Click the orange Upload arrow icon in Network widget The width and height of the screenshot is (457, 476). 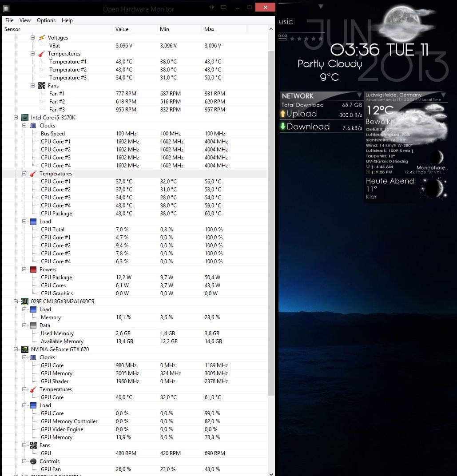coord(283,114)
